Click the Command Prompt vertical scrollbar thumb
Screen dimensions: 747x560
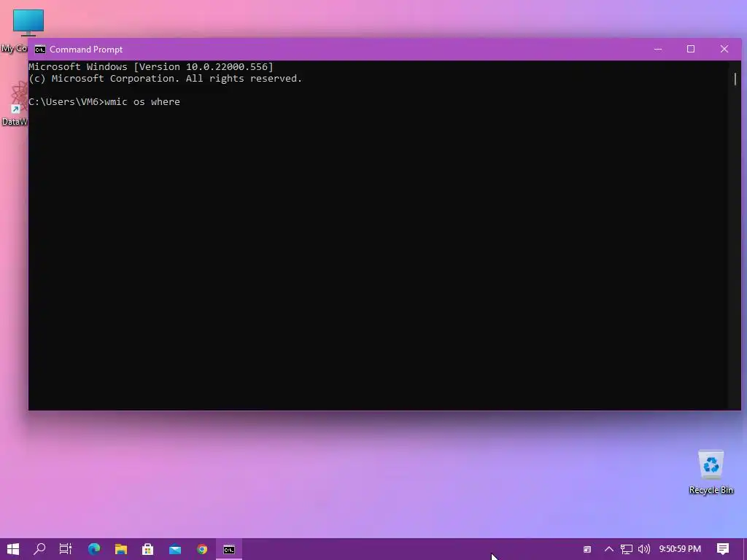735,79
